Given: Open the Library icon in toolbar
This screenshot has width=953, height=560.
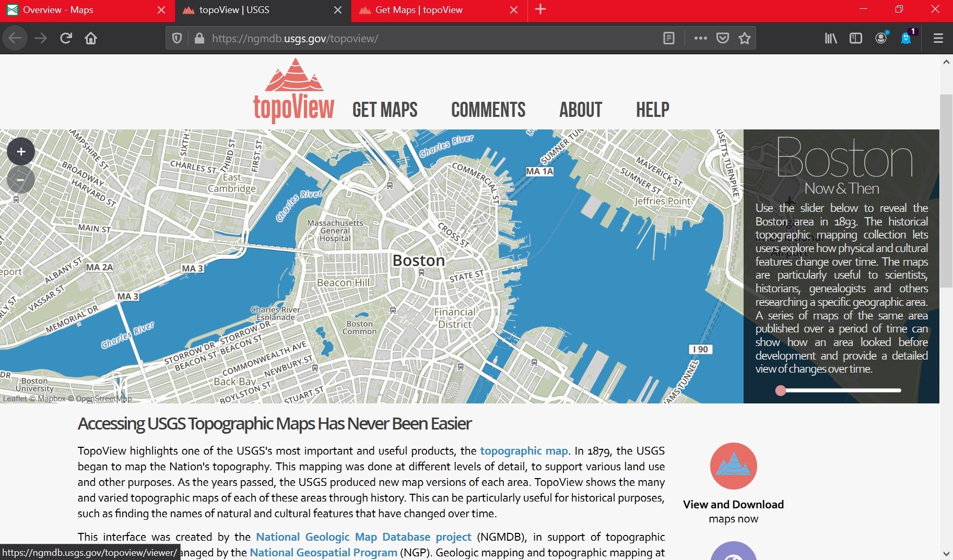Looking at the screenshot, I should pos(831,38).
